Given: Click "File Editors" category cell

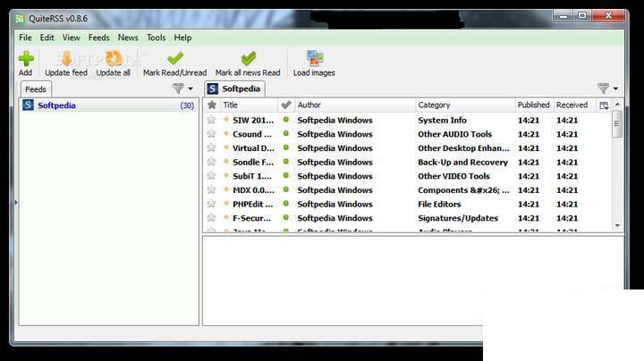Looking at the screenshot, I should (x=439, y=204).
